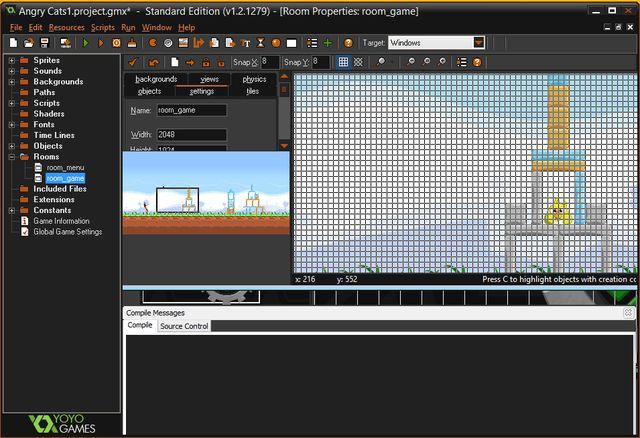Click the Snap X value field
This screenshot has height=438, width=640.
tap(270, 62)
